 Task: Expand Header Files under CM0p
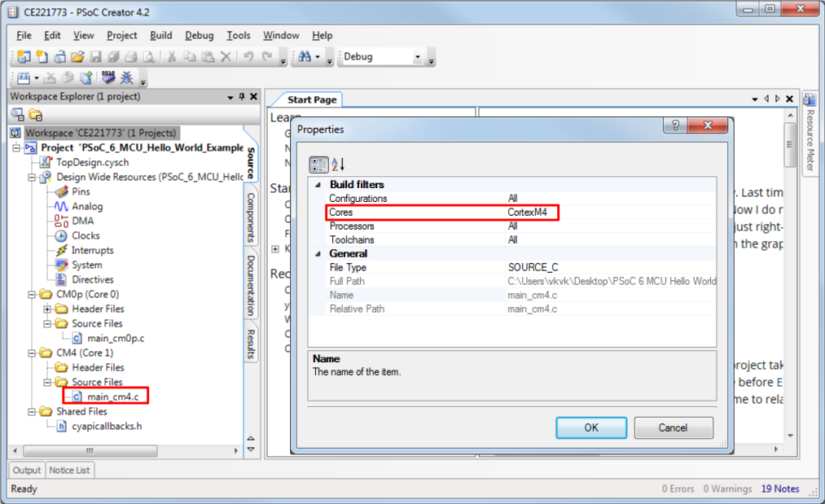coord(47,309)
